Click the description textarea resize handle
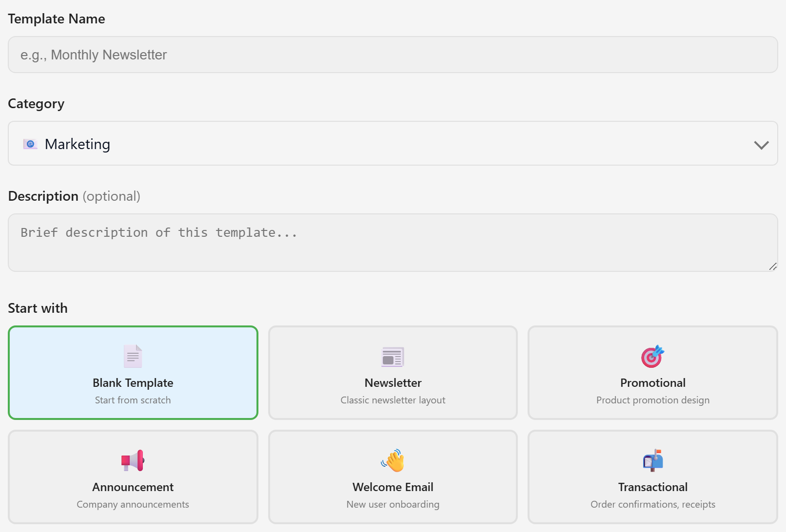The image size is (786, 532). pyautogui.click(x=772, y=266)
